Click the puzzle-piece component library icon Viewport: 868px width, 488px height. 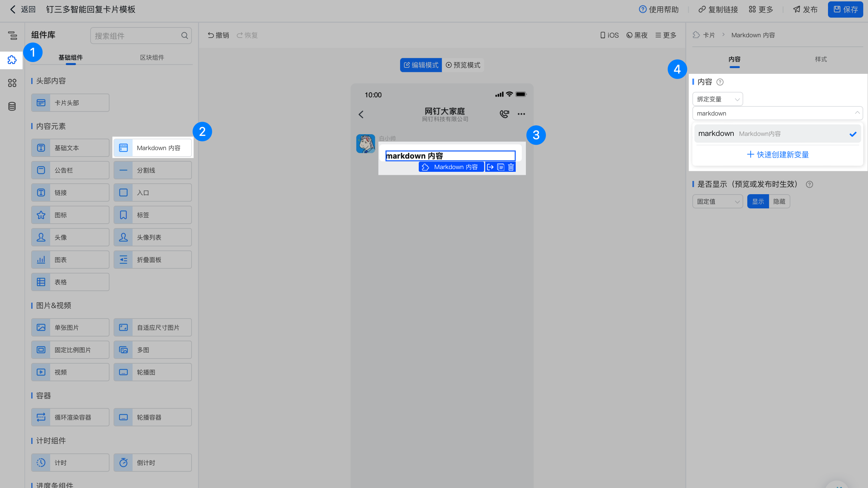click(x=12, y=60)
